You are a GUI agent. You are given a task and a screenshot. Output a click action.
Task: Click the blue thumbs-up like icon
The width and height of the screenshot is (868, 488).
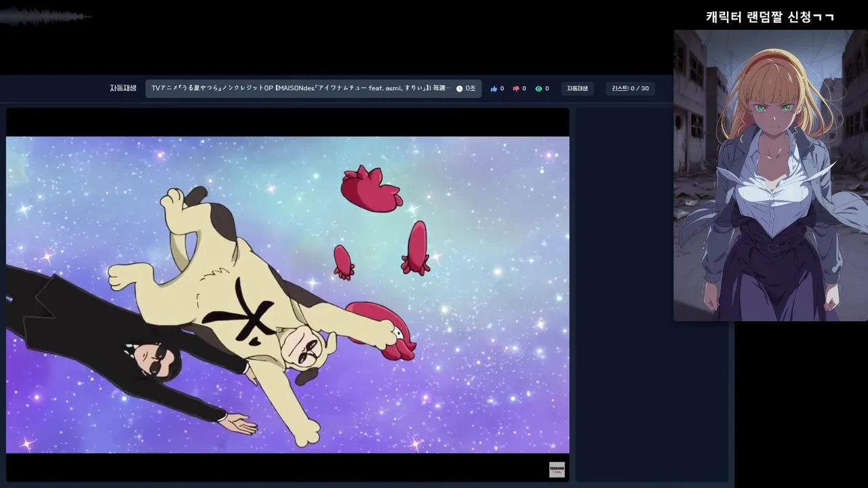(x=494, y=89)
